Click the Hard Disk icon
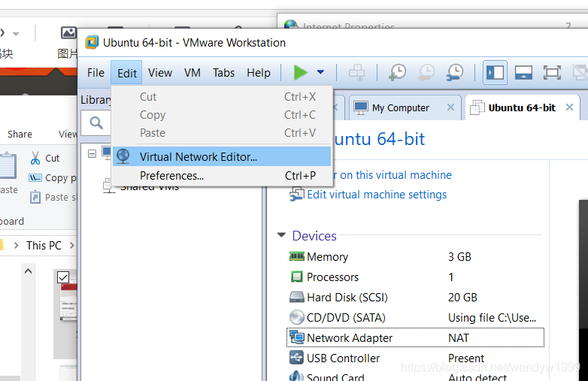Image resolution: width=588 pixels, height=381 pixels. (296, 297)
